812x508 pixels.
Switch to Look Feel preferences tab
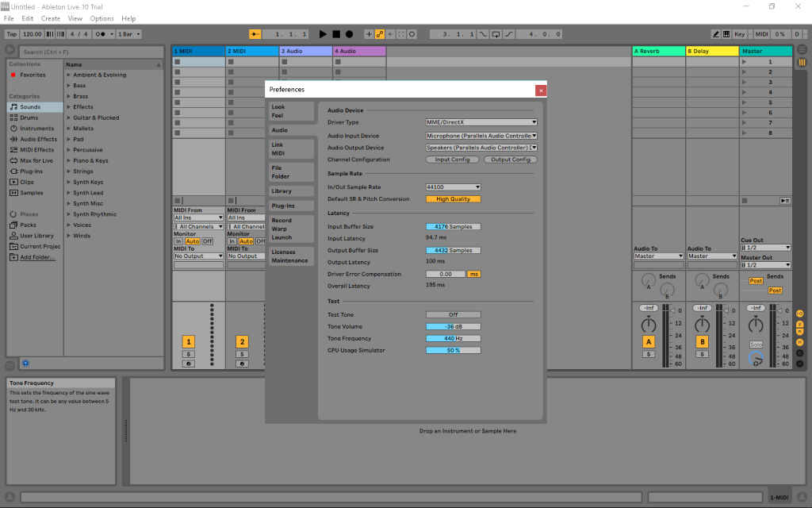292,111
